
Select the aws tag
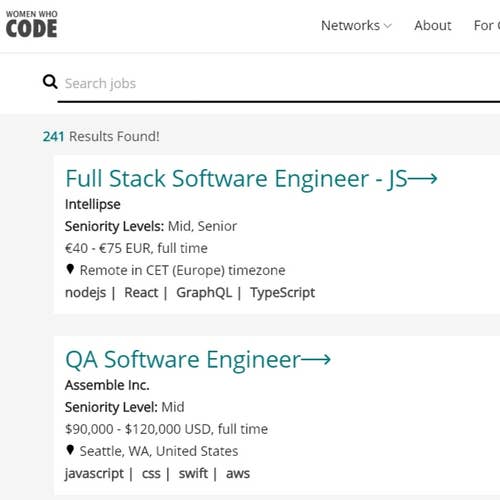pos(238,474)
